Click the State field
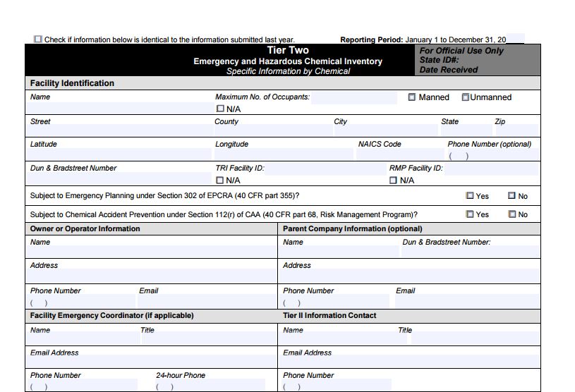 pyautogui.click(x=466, y=130)
